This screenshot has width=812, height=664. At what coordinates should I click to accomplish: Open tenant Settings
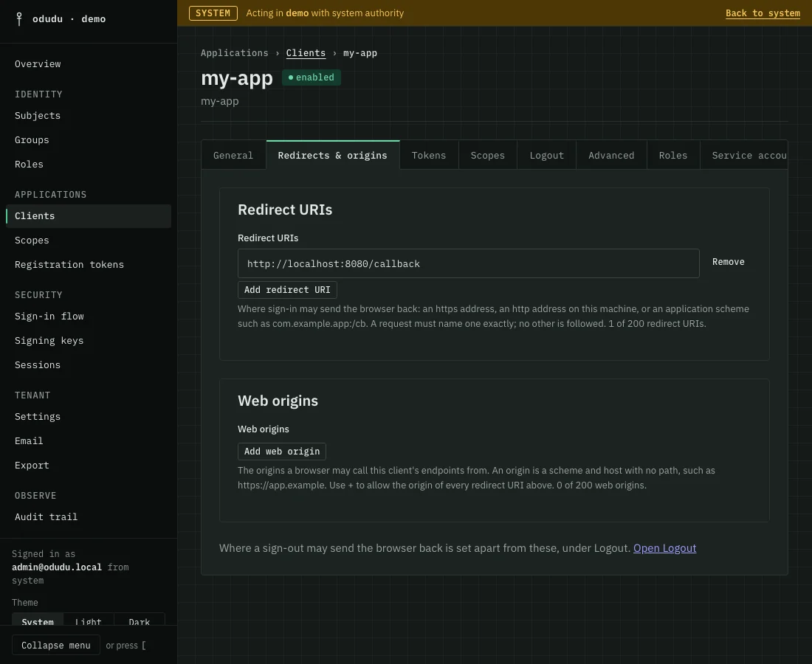[x=38, y=417]
